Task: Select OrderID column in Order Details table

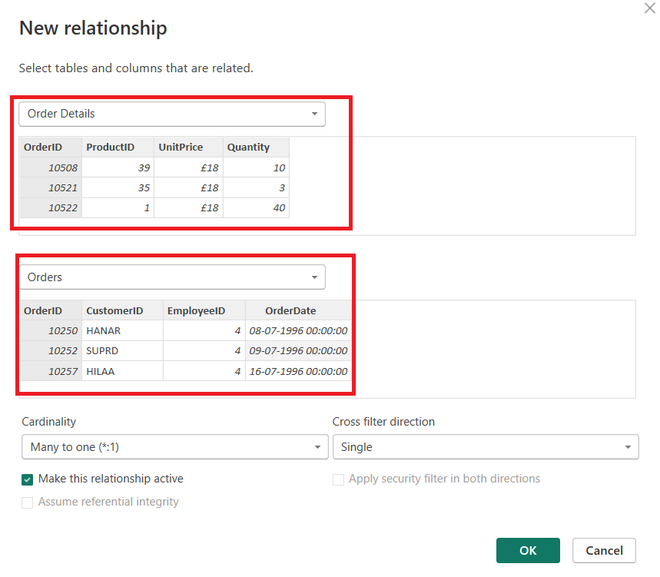Action: click(x=44, y=147)
